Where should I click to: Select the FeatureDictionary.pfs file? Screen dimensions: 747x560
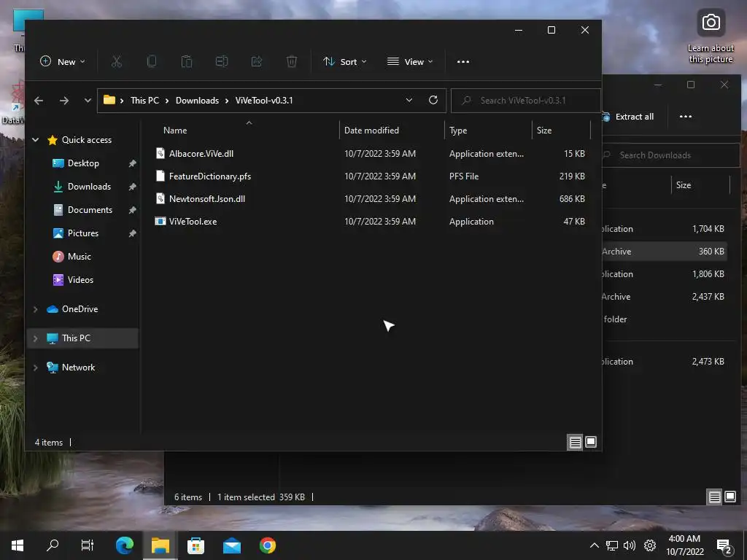coord(209,176)
